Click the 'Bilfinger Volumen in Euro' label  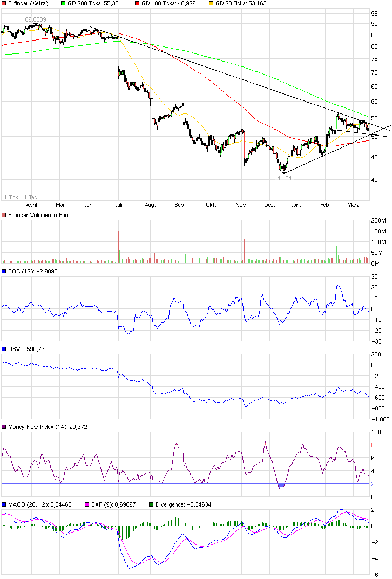click(x=39, y=215)
